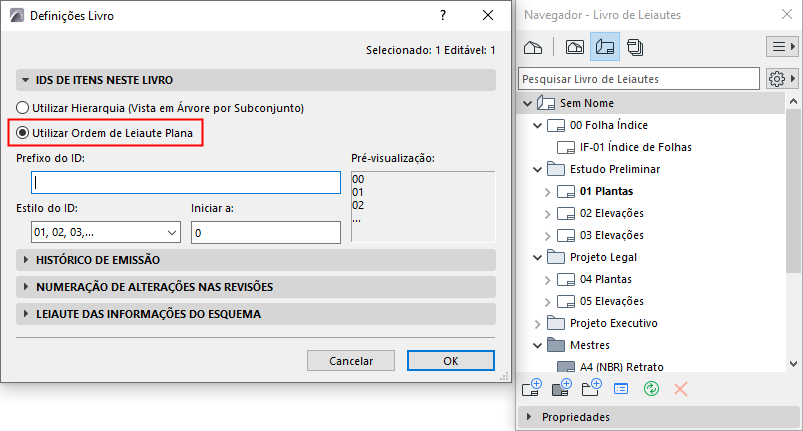
Task: Click the Pesquisar Livro de Leiautes field
Action: click(x=639, y=79)
